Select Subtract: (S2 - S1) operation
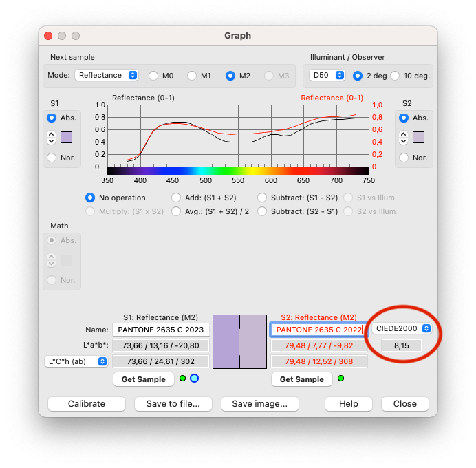Screen dimensions: 476x468 click(x=262, y=211)
